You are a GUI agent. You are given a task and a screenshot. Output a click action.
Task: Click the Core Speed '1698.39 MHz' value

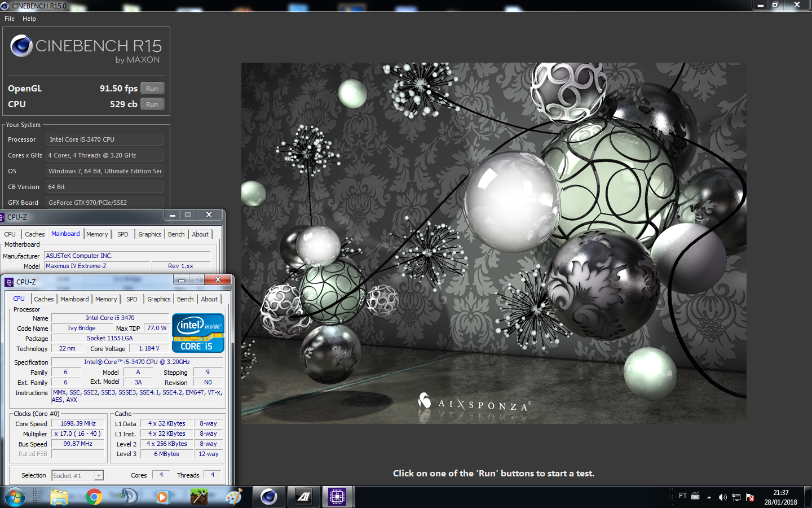point(78,423)
